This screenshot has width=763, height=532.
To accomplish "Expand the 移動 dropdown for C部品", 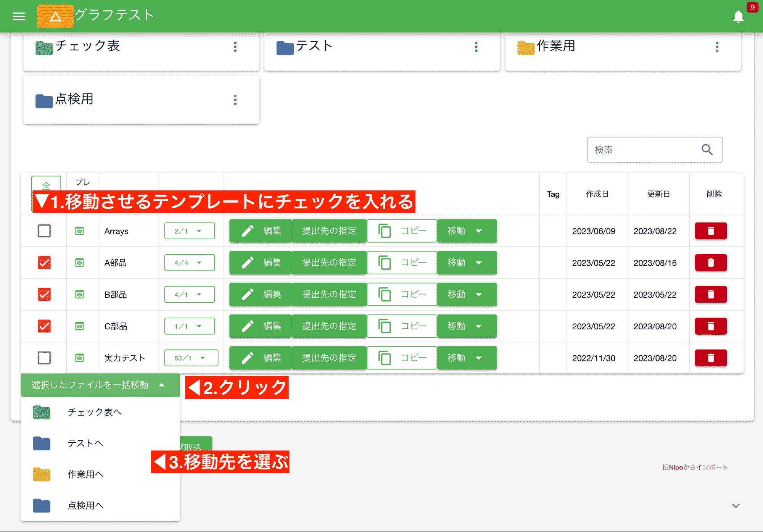I will pyautogui.click(x=467, y=326).
